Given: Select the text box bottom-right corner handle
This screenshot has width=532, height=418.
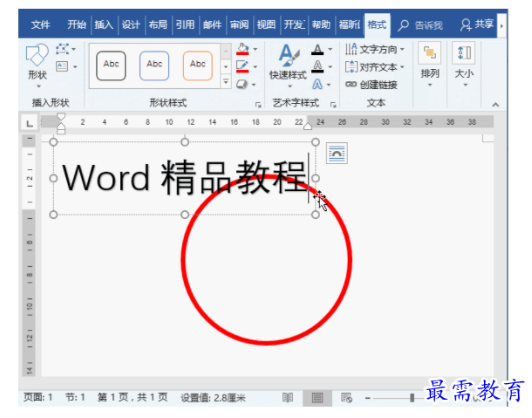Looking at the screenshot, I should [316, 215].
